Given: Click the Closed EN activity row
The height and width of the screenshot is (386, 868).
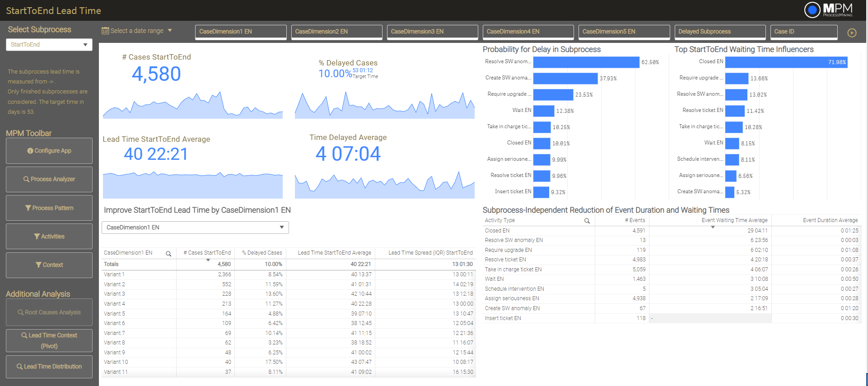Looking at the screenshot, I should click(x=672, y=231).
